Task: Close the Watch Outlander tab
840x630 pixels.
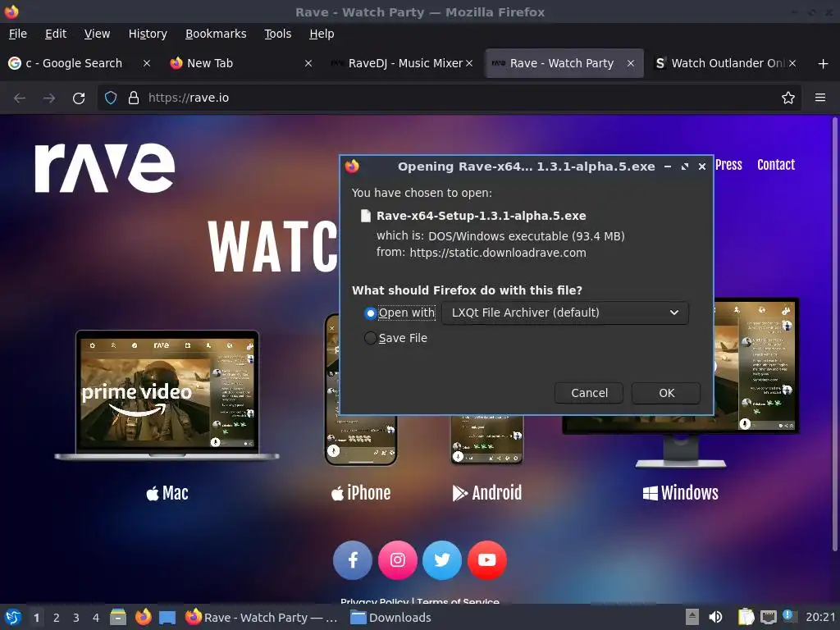Action: 792,63
